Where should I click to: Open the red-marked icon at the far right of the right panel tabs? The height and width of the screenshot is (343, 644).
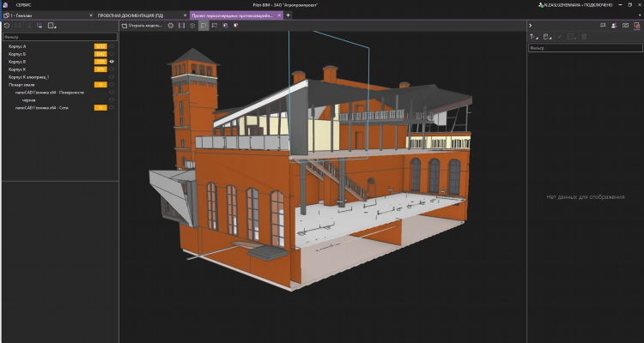click(637, 25)
